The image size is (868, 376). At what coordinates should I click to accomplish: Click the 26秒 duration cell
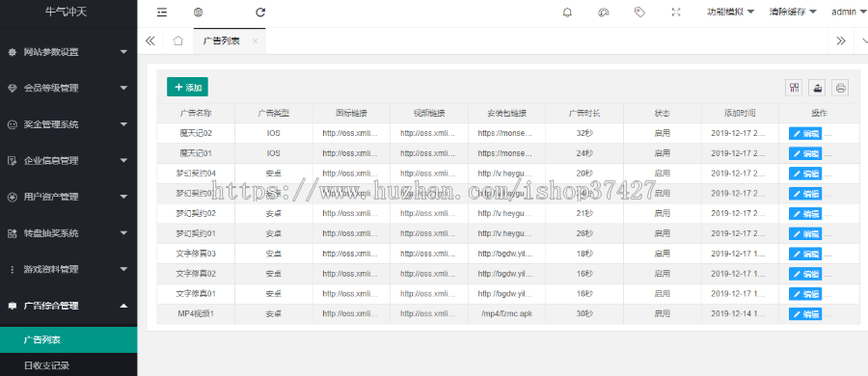click(584, 233)
